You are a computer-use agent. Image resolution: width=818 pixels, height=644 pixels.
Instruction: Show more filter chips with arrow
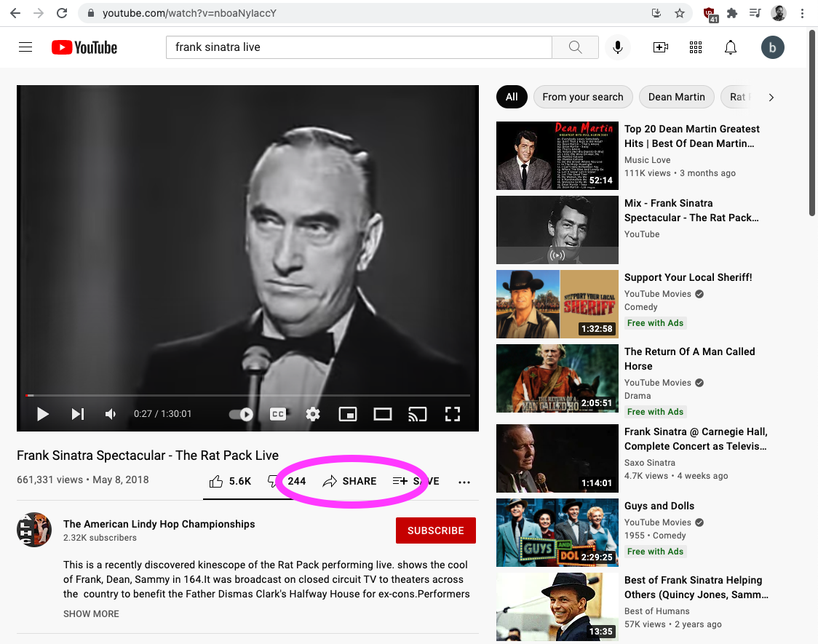point(771,97)
